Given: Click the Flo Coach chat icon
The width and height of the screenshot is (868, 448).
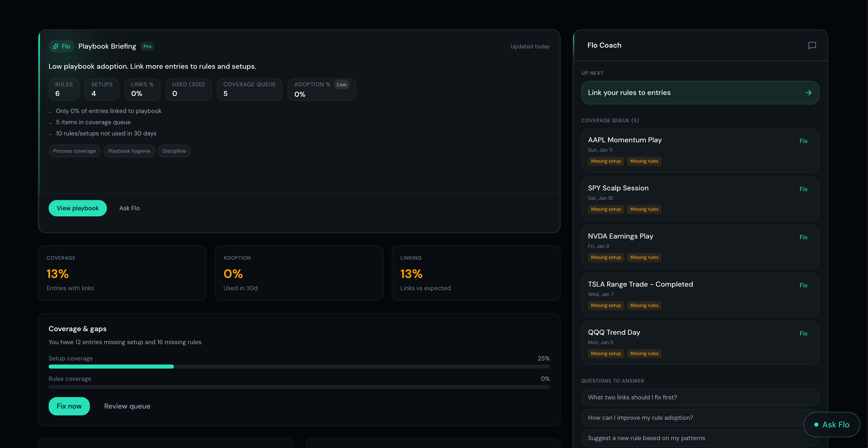Looking at the screenshot, I should [x=812, y=46].
